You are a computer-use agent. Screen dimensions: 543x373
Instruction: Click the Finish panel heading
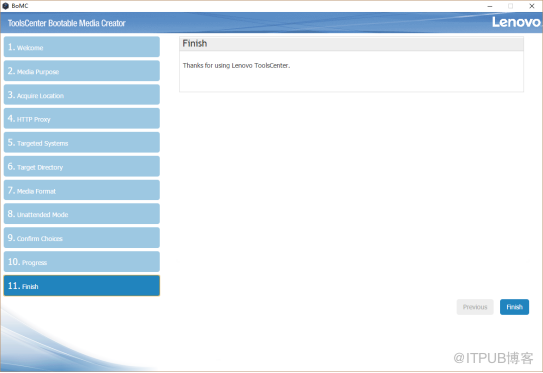coord(195,44)
